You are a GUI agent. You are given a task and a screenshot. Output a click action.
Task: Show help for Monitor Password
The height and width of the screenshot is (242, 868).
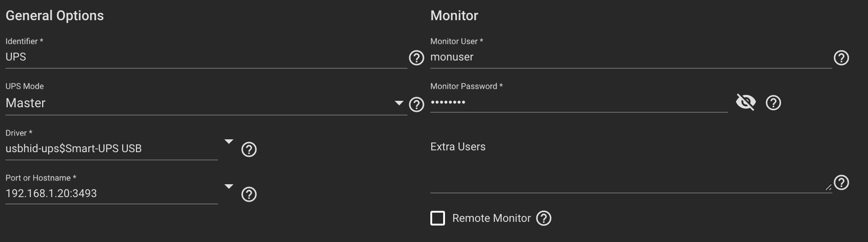[773, 103]
